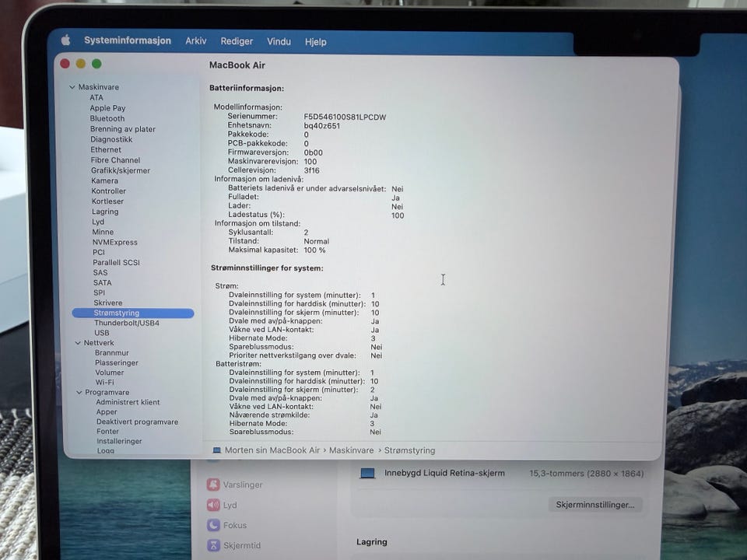Collapse the Maskinvare tree section

[x=72, y=87]
